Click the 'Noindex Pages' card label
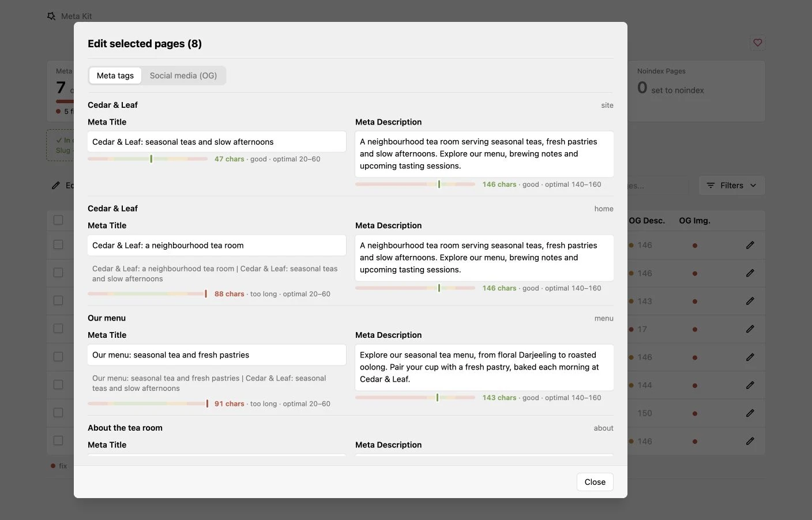812x520 pixels. tap(661, 71)
